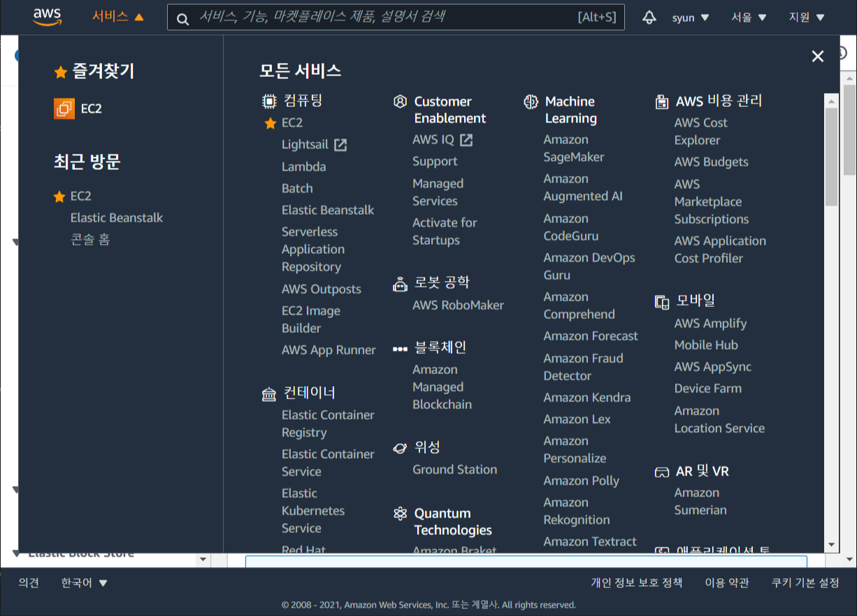This screenshot has height=616, width=857.
Task: Click the Machine Learning brain icon
Action: (x=531, y=102)
